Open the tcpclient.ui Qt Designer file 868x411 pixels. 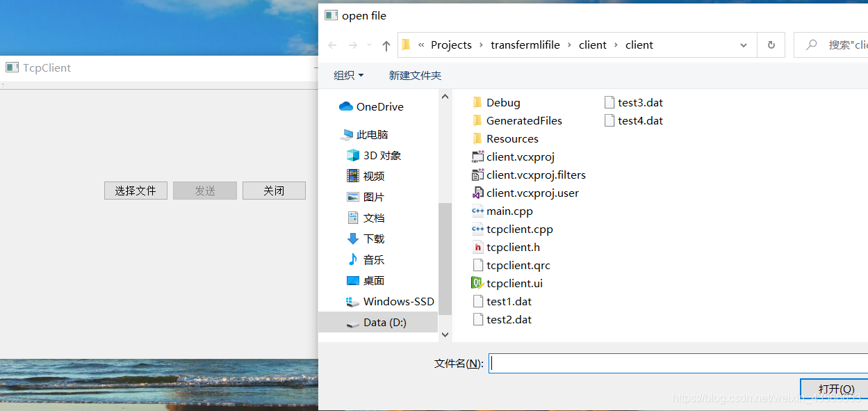point(477,283)
